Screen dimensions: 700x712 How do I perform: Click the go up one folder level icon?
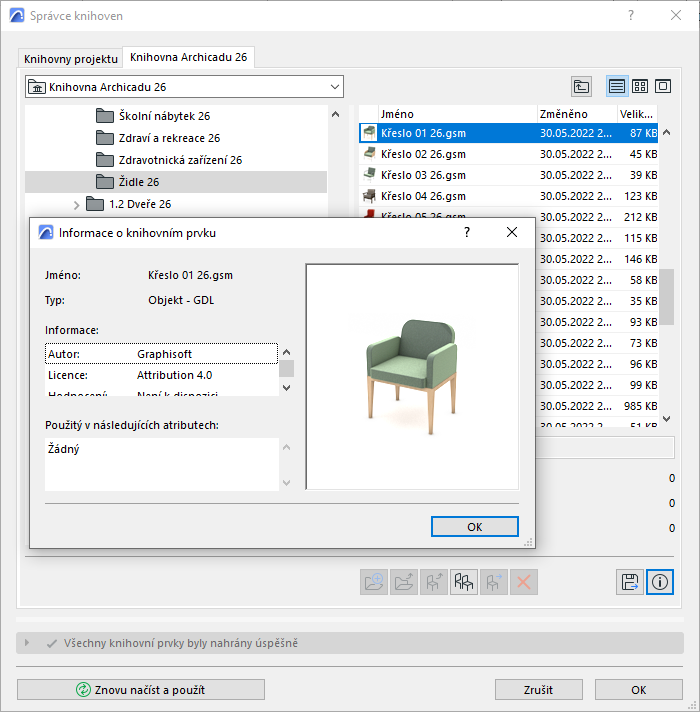581,86
